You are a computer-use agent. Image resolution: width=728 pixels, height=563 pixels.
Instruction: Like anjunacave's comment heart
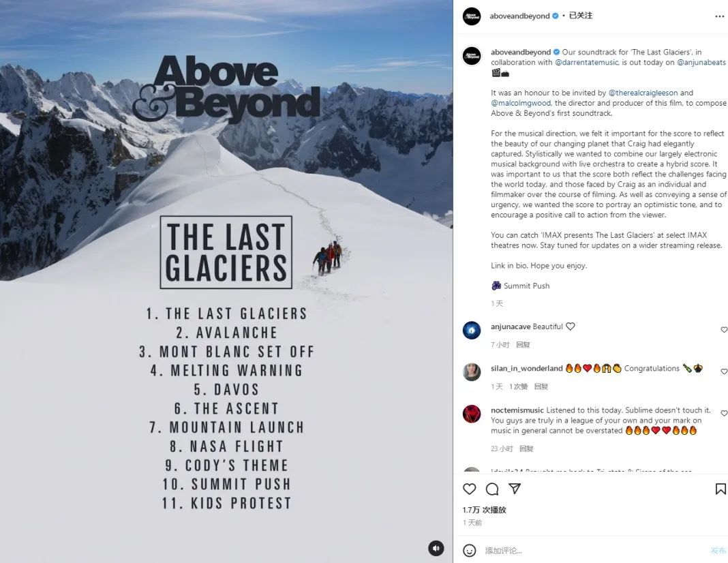pos(724,329)
